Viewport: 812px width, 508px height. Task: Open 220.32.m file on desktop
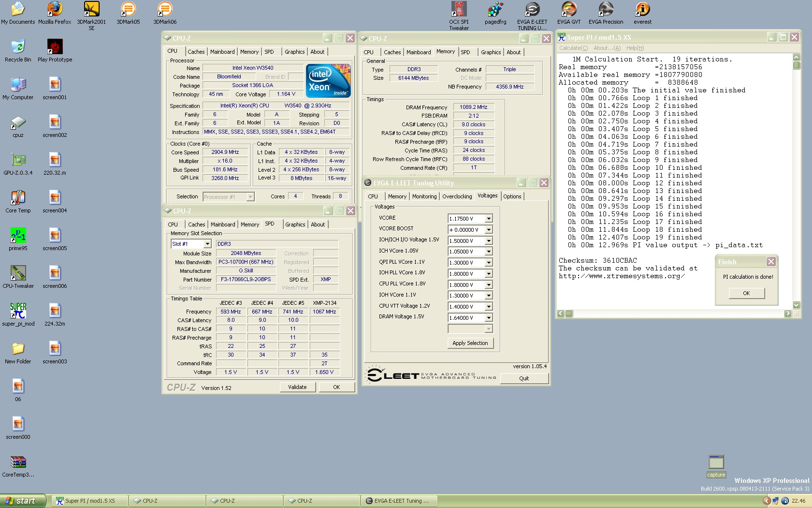55,164
